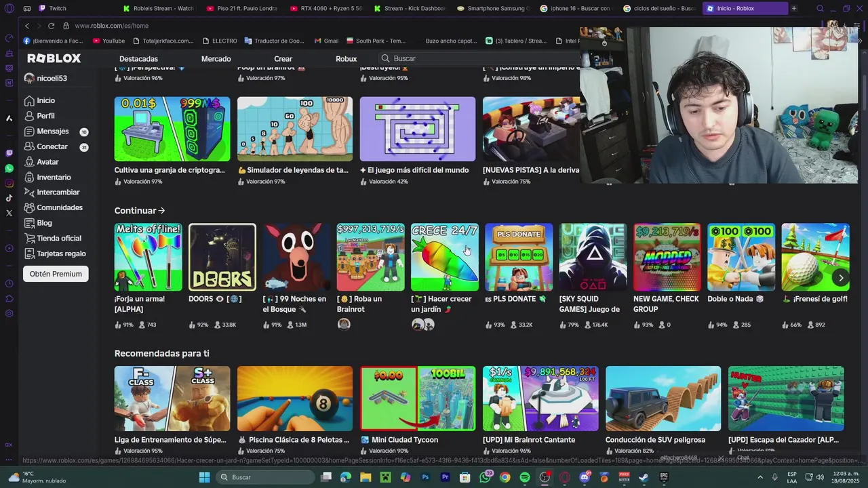Open TikTok icon in Opera sidebar
The height and width of the screenshot is (488, 868).
9,198
